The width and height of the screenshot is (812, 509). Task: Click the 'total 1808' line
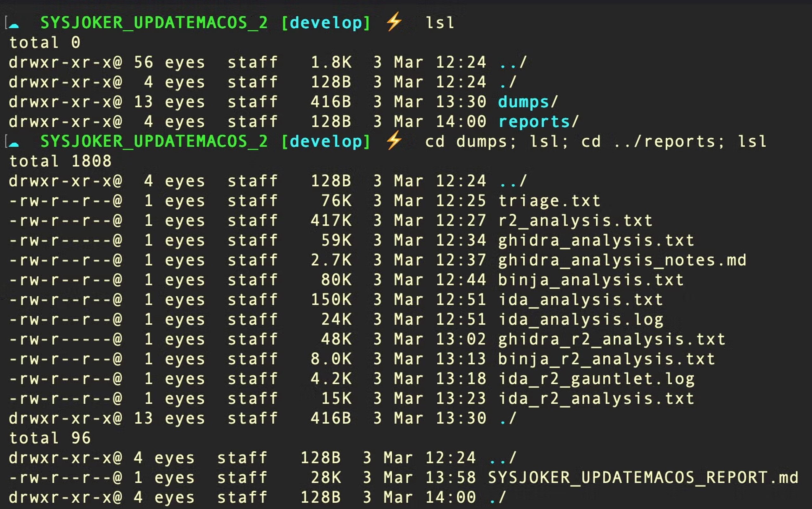(x=60, y=161)
